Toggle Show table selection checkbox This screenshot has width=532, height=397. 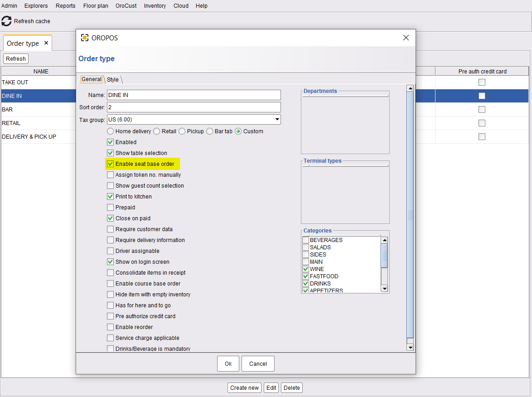click(x=110, y=153)
